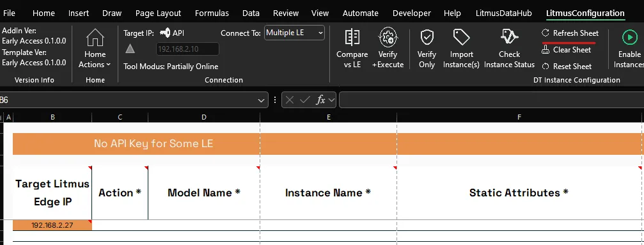The width and height of the screenshot is (644, 245).
Task: Select the LitmusConfiguration tab
Action: (x=585, y=13)
